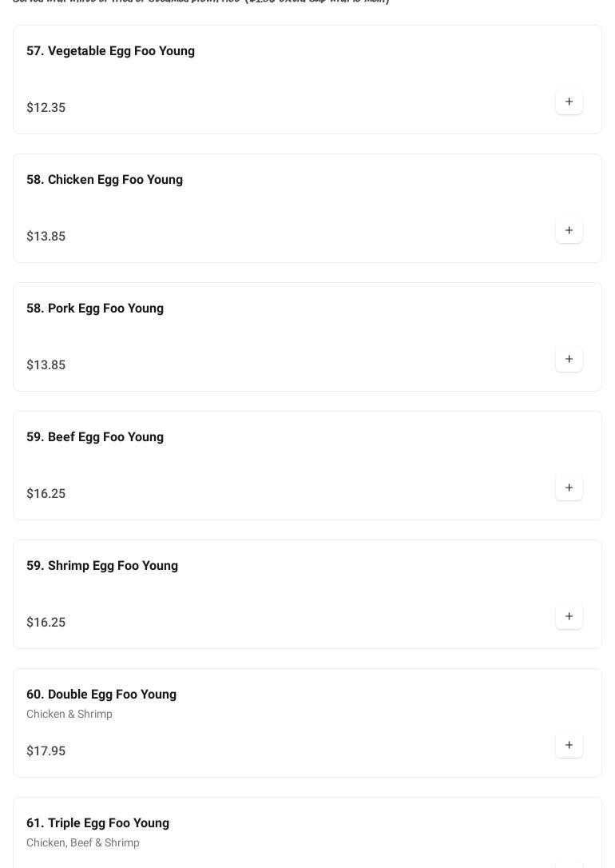Open 61. Triple Egg Foo Young item

[x=97, y=823]
